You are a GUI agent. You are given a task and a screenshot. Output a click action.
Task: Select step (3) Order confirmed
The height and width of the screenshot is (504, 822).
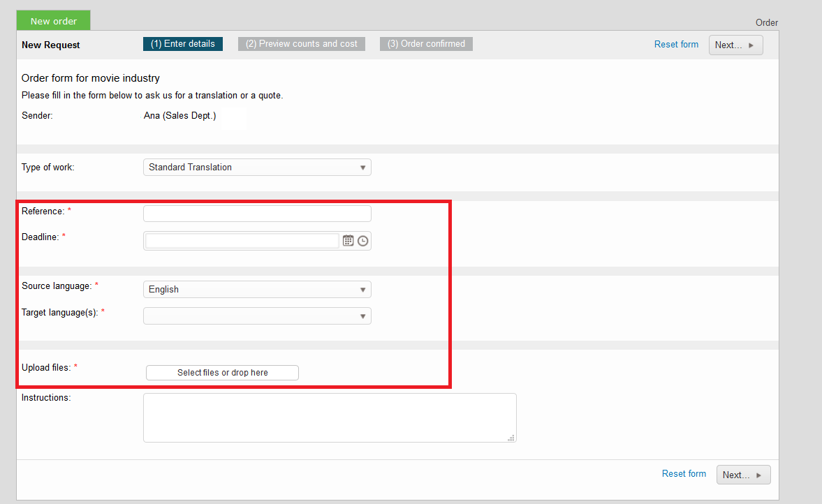point(426,44)
